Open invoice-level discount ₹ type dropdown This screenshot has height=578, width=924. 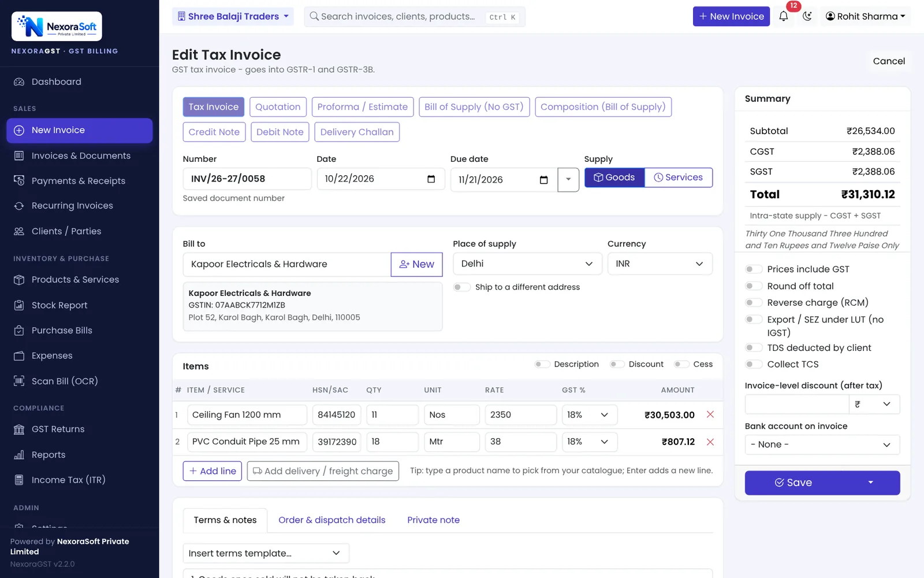[x=874, y=405]
